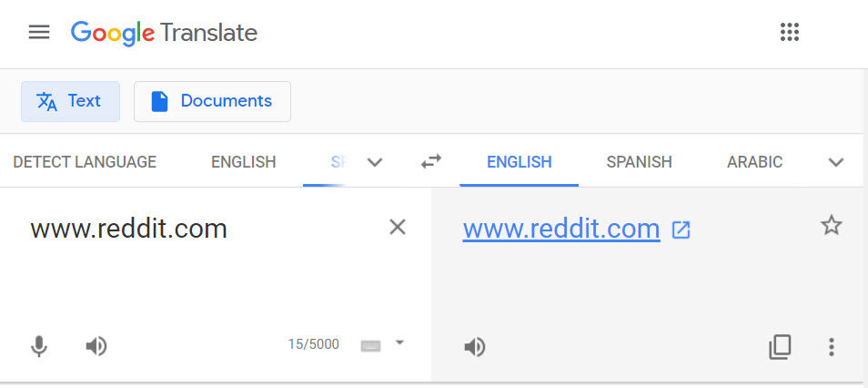Select Detect Language as source
868x388 pixels.
tap(85, 162)
